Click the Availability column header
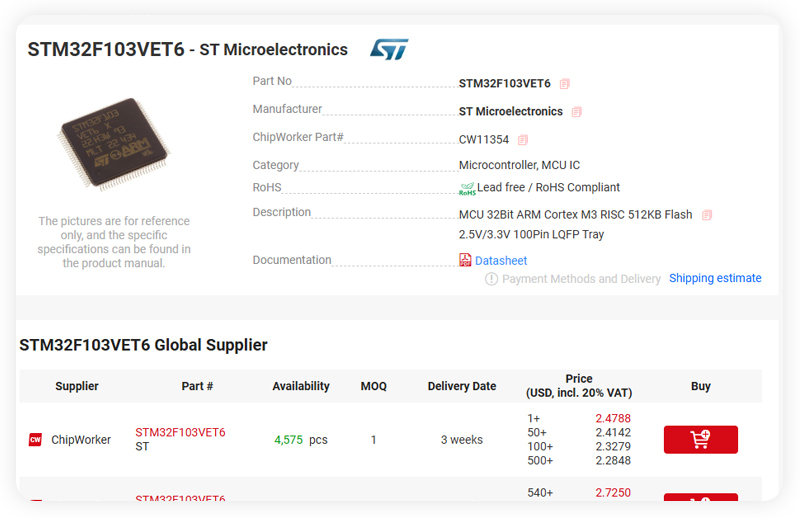The image size is (800, 518). coord(301,386)
